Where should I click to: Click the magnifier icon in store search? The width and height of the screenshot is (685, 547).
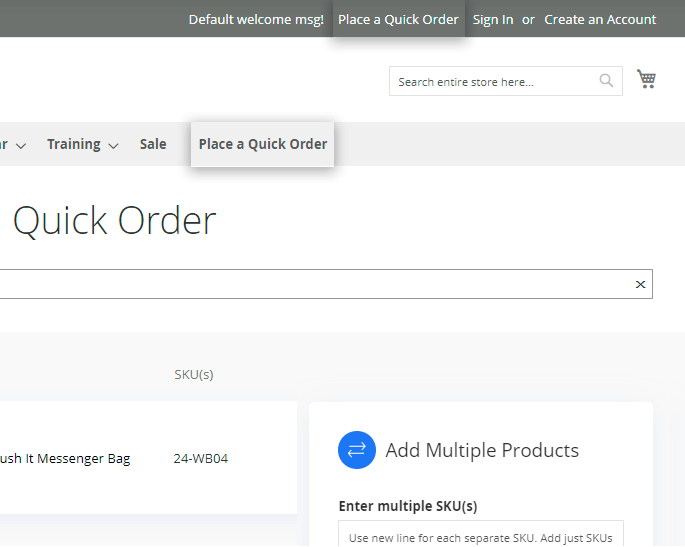pyautogui.click(x=606, y=81)
